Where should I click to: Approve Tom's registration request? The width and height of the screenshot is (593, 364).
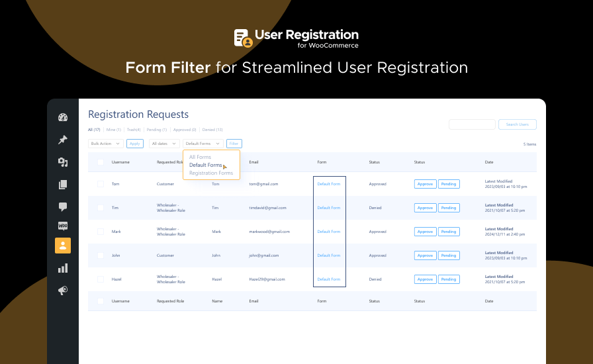pyautogui.click(x=425, y=184)
